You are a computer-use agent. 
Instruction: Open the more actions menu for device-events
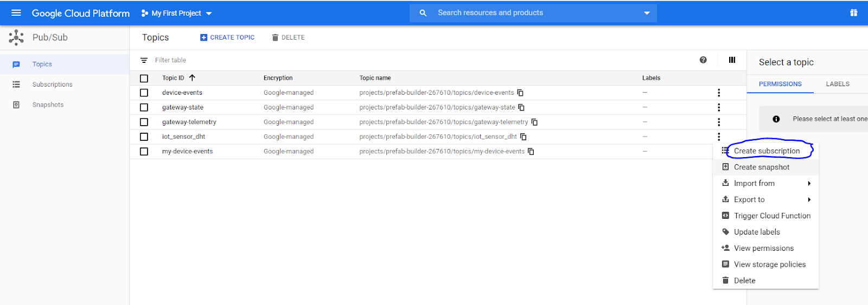pyautogui.click(x=719, y=93)
